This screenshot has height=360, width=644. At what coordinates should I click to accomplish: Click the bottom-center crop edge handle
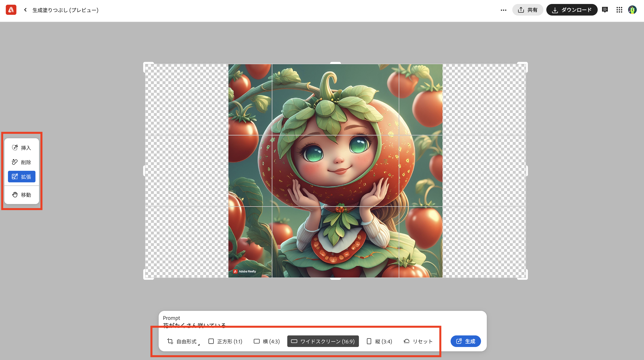(x=336, y=278)
